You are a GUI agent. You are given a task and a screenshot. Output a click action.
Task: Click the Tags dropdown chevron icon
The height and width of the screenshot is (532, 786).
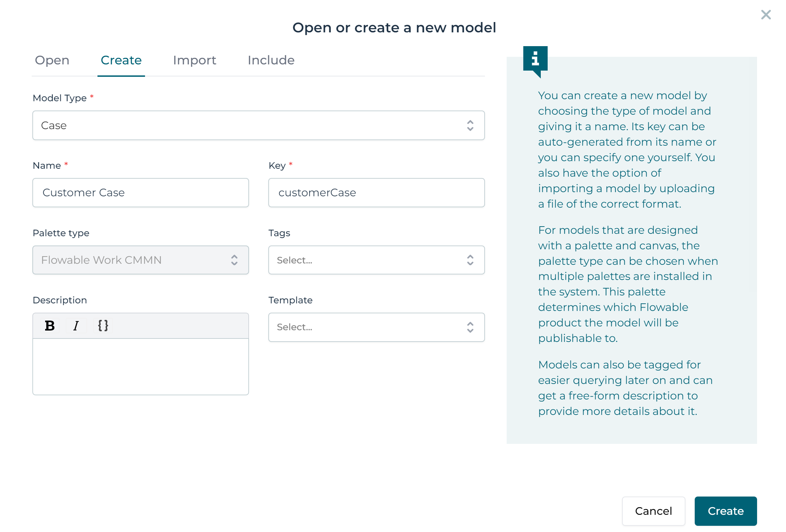click(x=470, y=260)
